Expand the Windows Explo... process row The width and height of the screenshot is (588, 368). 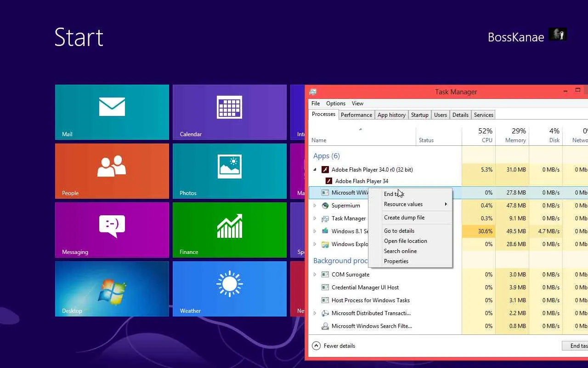click(x=315, y=244)
